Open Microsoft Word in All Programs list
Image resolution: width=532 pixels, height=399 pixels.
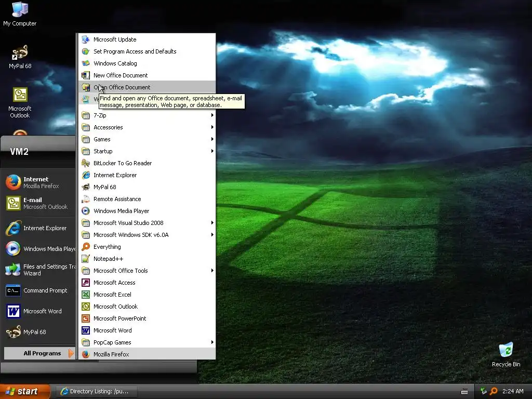(147, 330)
